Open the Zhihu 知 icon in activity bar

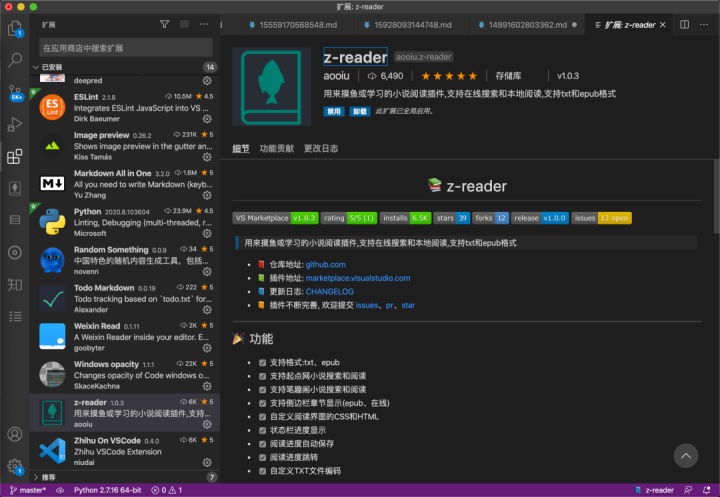(15, 284)
